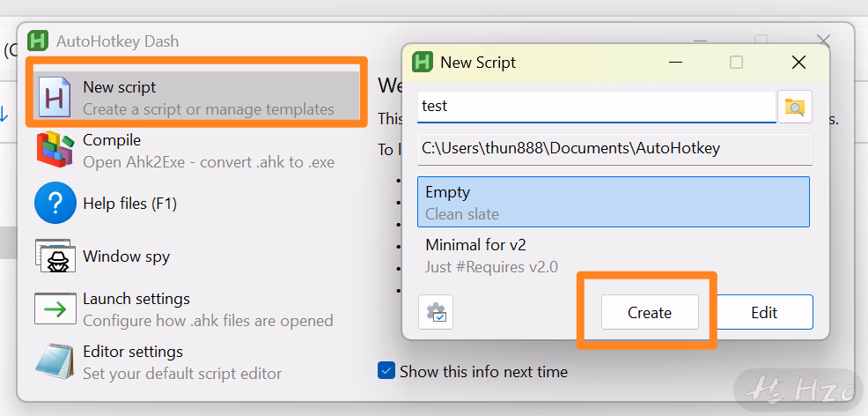868x416 pixels.
Task: Click 'Just #Requires v2.0' description text
Action: pyautogui.click(x=491, y=267)
